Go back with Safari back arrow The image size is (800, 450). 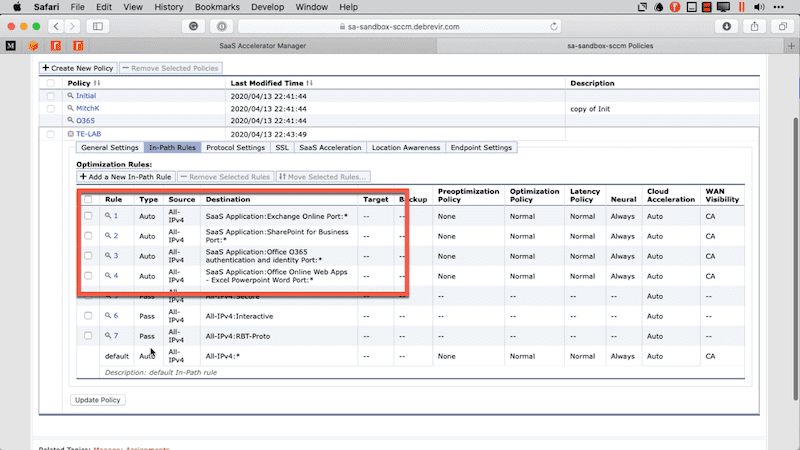coord(56,27)
